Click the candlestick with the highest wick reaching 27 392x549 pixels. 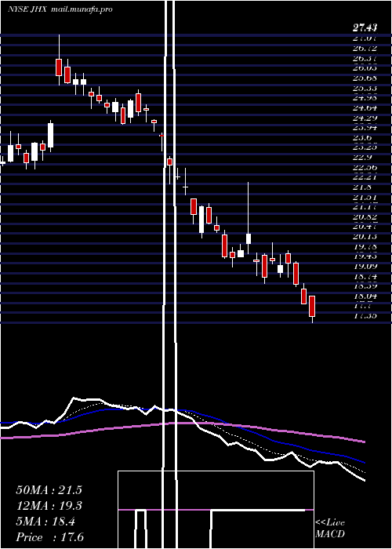pos(59,60)
